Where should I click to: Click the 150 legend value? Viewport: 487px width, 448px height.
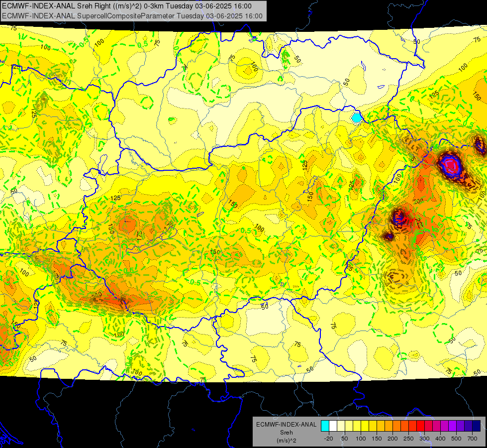pos(377,439)
